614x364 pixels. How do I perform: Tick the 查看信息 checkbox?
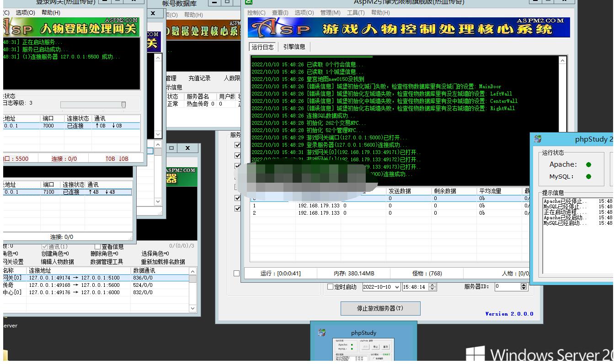(97, 247)
